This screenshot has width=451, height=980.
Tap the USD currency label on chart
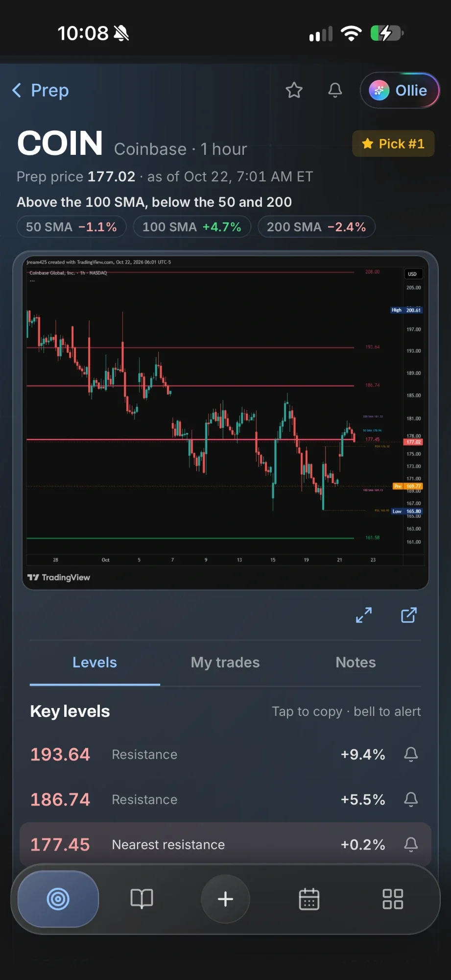pyautogui.click(x=412, y=274)
